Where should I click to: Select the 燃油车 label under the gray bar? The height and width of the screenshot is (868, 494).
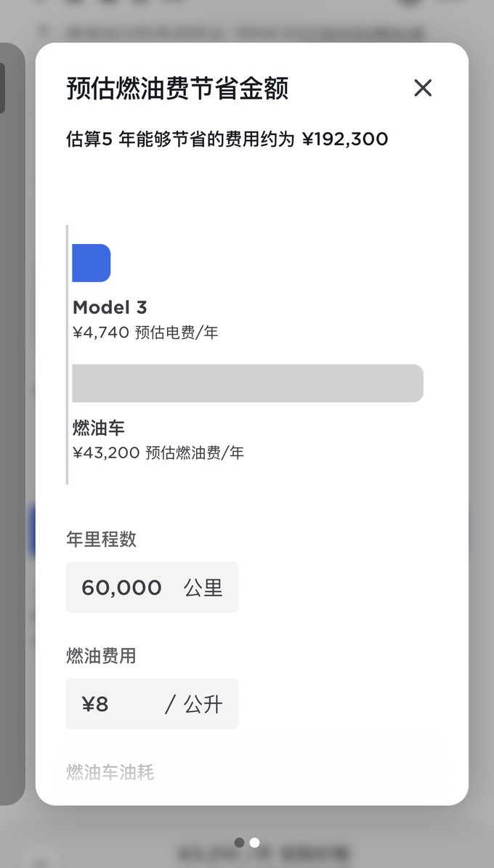pos(91,429)
